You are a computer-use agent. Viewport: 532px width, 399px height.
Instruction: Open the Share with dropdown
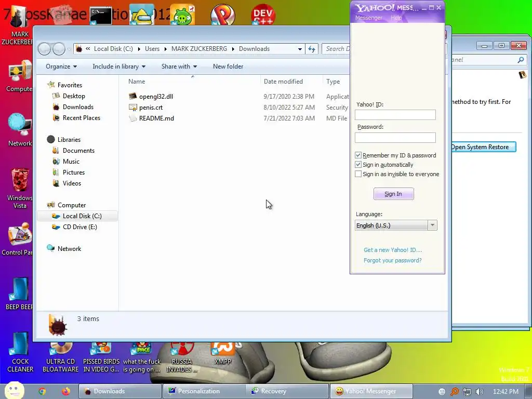pyautogui.click(x=179, y=66)
